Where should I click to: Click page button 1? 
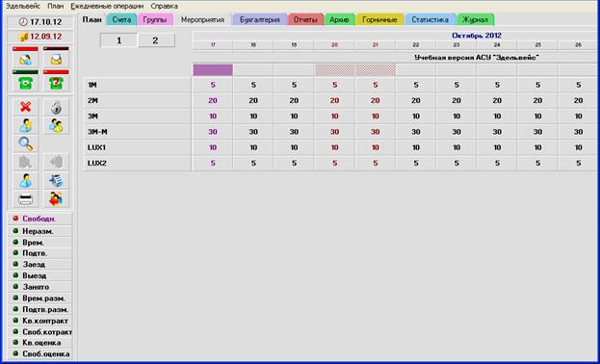[118, 40]
